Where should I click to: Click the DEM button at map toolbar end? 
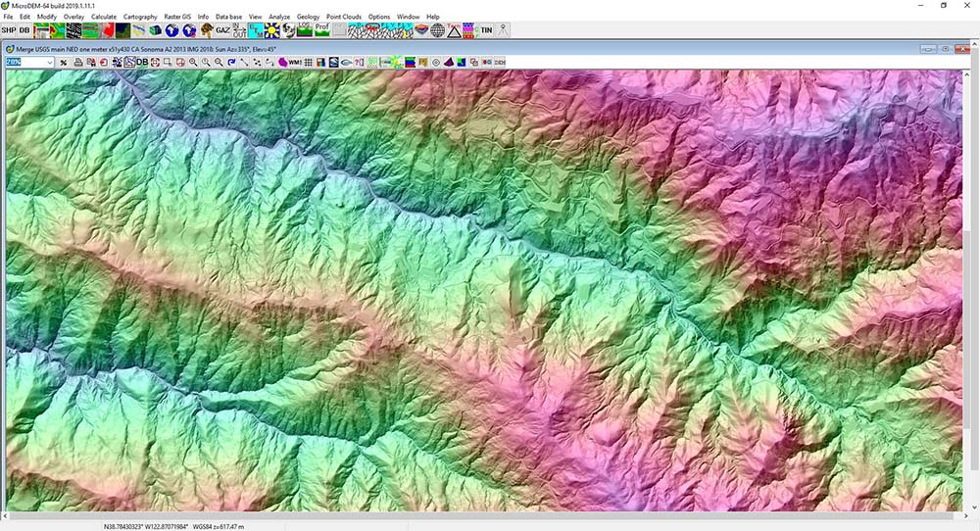point(500,62)
